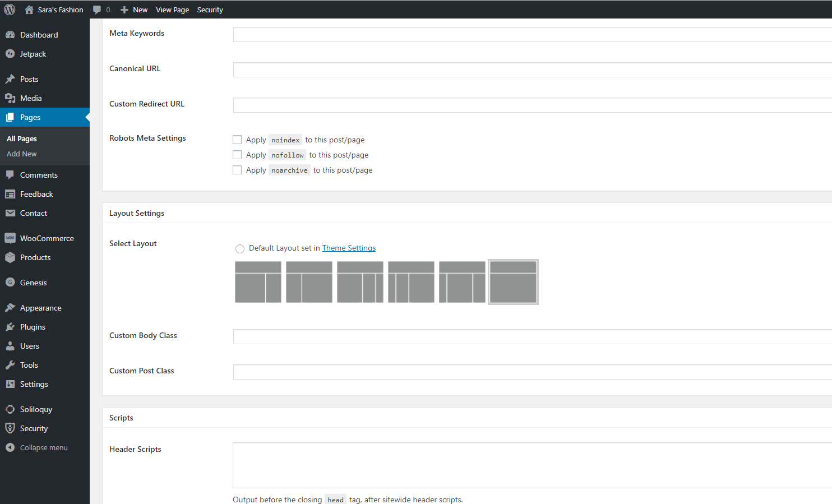Click the Users person icon
Image resolution: width=832 pixels, height=504 pixels.
(x=10, y=346)
